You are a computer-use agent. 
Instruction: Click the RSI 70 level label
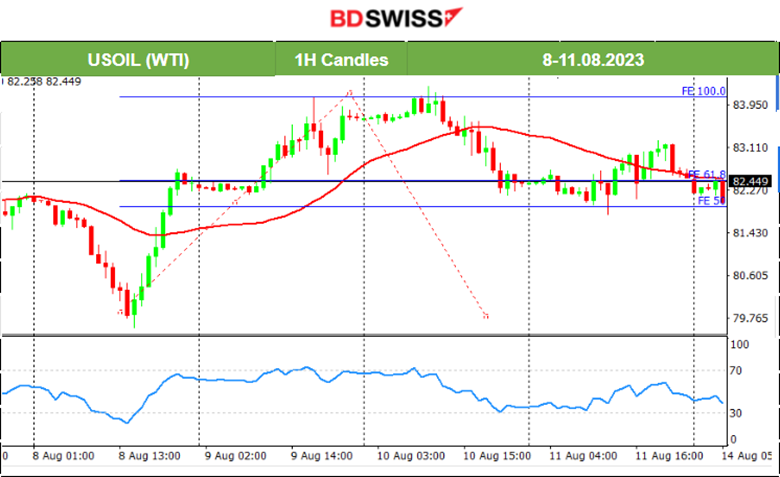coord(735,371)
